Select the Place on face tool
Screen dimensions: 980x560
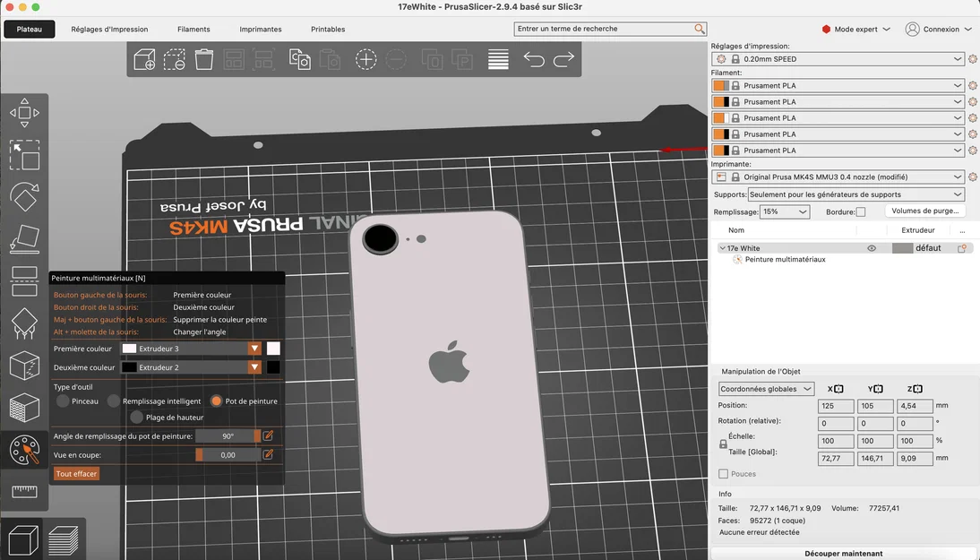[x=24, y=239]
